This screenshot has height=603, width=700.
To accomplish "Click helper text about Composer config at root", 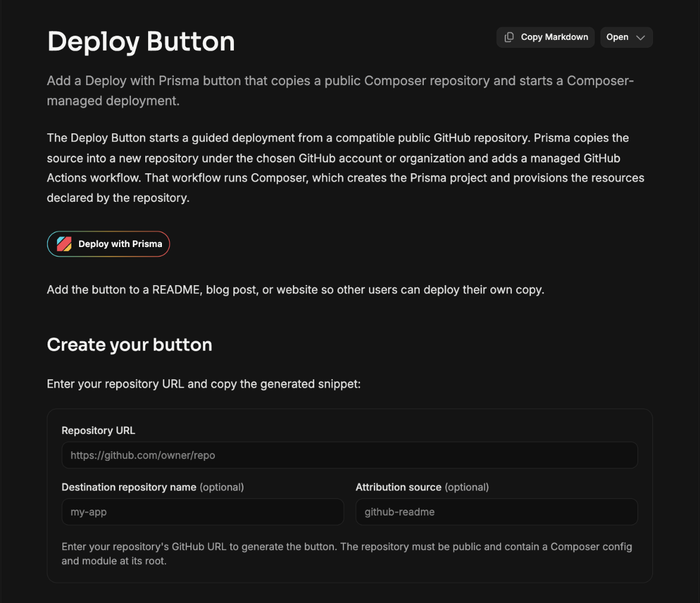I will [347, 554].
